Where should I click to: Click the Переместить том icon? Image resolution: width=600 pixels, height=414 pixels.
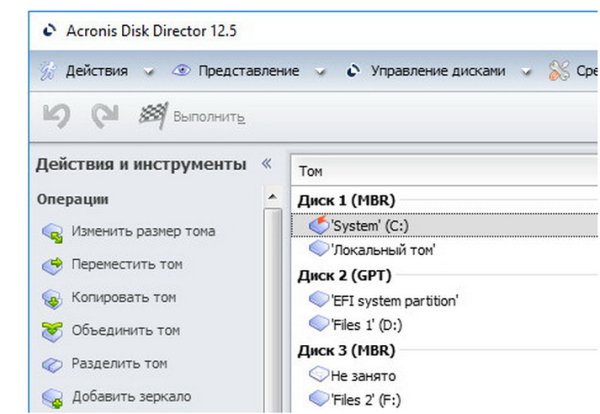52,266
